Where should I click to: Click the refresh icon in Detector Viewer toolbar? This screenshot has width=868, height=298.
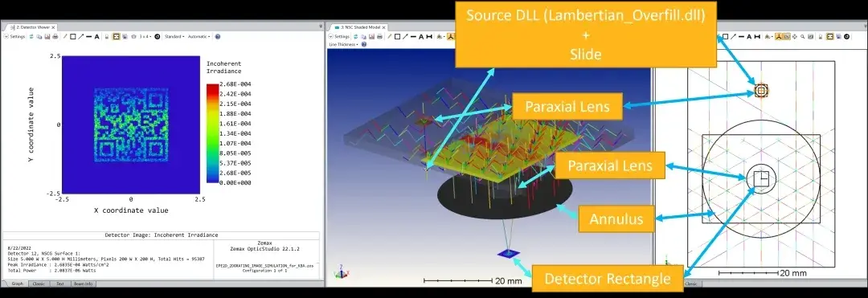[31, 36]
